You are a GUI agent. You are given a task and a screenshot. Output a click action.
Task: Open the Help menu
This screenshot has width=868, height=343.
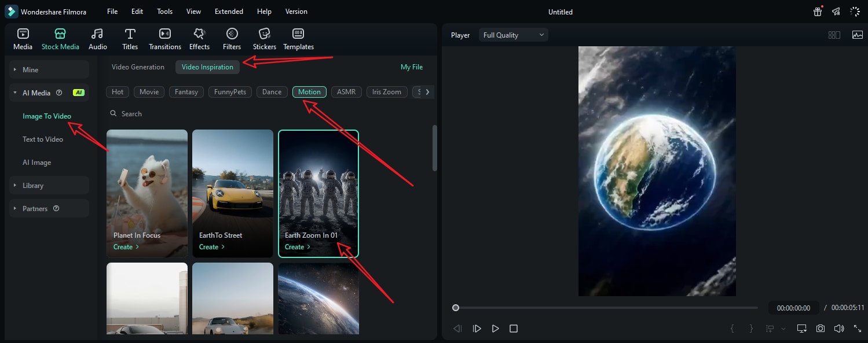click(264, 12)
